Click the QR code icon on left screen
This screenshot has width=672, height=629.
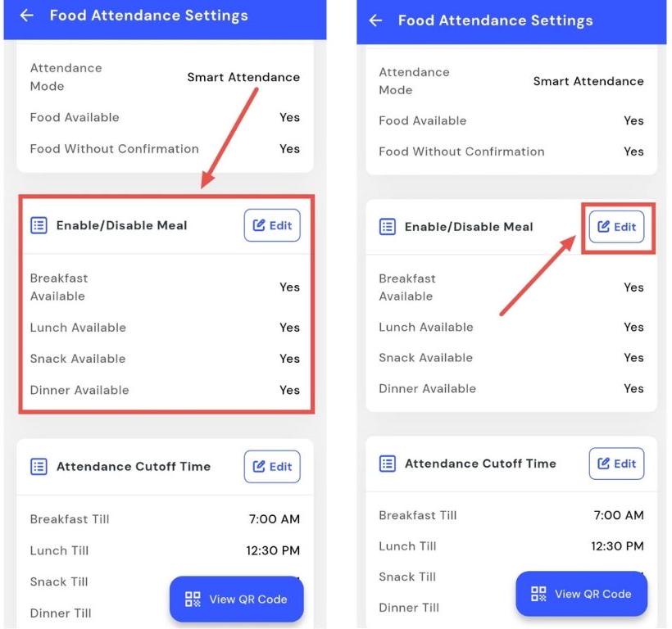[x=193, y=600]
